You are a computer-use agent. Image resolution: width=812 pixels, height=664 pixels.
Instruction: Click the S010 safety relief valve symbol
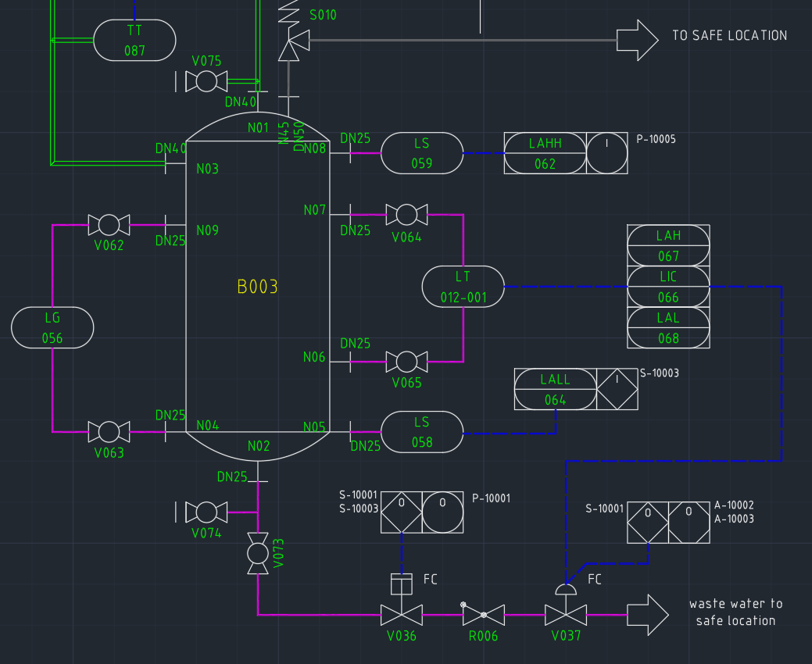pos(291,45)
